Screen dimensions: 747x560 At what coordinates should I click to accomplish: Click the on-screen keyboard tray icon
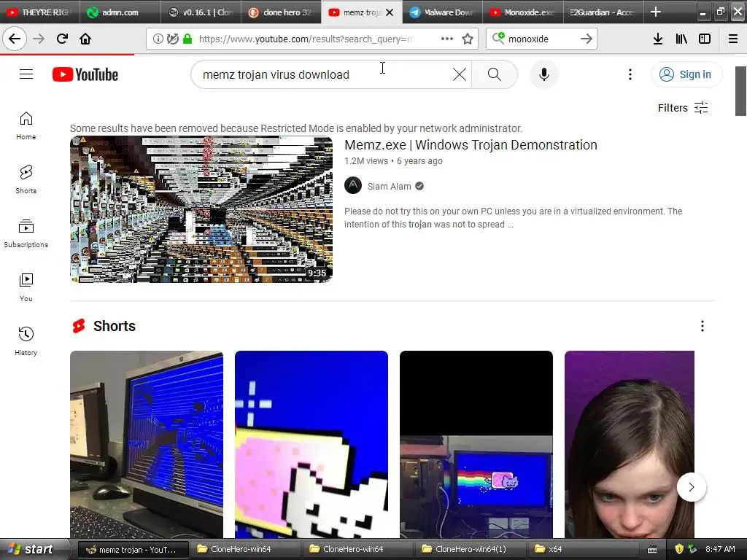(x=652, y=550)
